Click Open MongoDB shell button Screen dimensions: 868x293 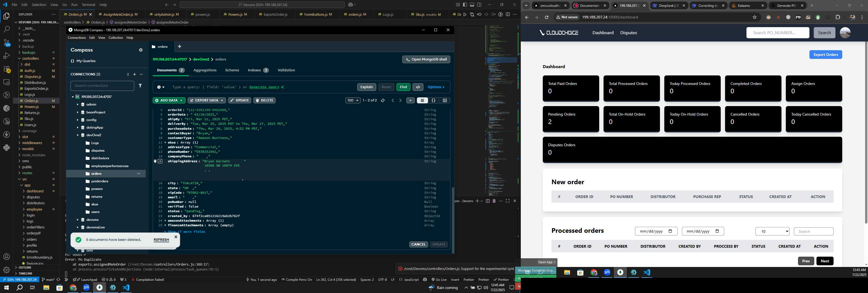pyautogui.click(x=426, y=59)
